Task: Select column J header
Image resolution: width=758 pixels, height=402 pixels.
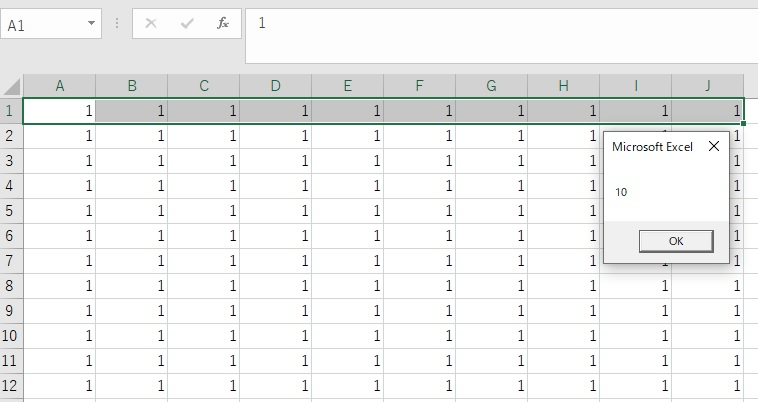Action: click(708, 86)
